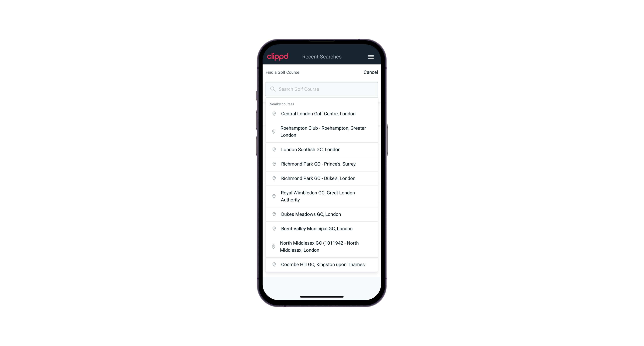
Task: Select London Scottish GC, London
Action: pyautogui.click(x=322, y=149)
